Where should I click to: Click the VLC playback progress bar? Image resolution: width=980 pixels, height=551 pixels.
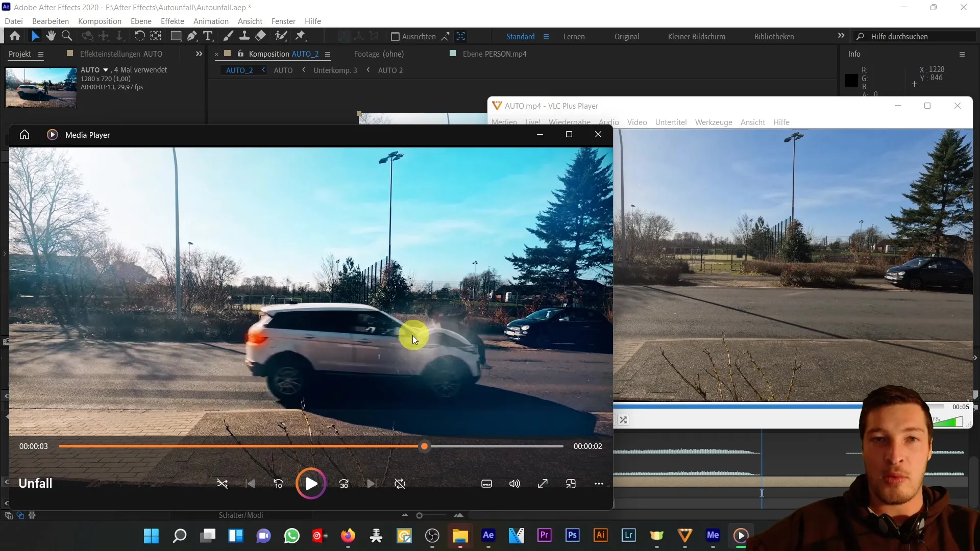click(x=778, y=407)
